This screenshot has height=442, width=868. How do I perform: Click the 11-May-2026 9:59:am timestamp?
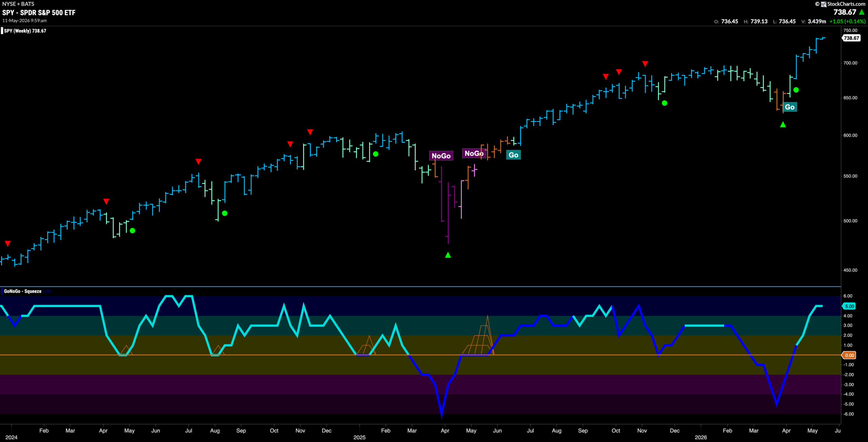[x=24, y=20]
